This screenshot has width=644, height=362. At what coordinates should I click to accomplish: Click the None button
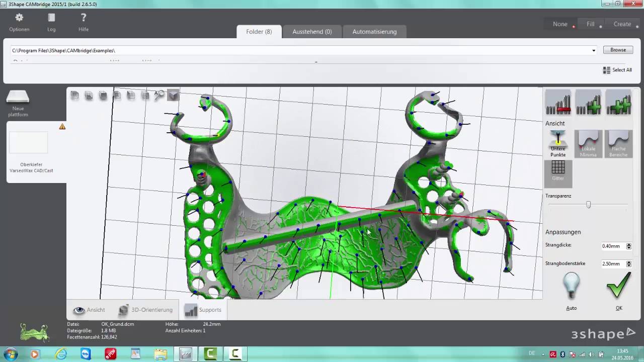click(560, 24)
